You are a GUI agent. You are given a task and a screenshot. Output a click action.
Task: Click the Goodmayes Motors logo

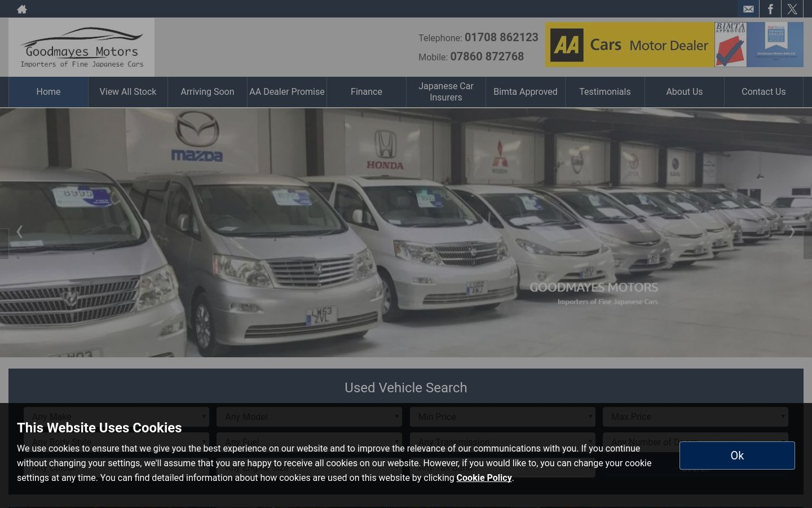(x=81, y=47)
